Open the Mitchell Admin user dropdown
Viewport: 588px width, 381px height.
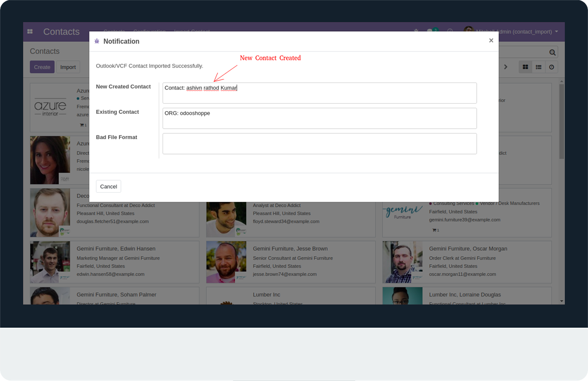[x=511, y=32]
